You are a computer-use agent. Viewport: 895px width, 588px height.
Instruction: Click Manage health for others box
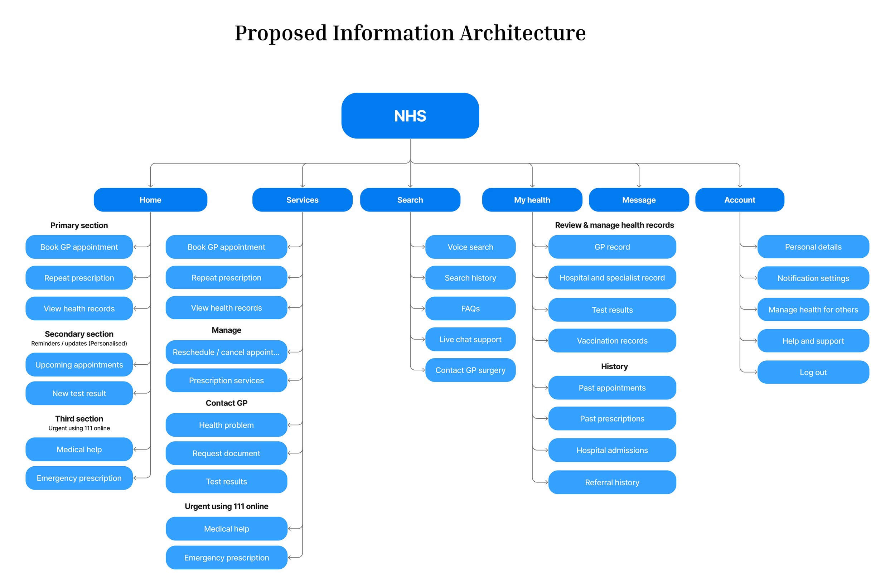pyautogui.click(x=813, y=310)
